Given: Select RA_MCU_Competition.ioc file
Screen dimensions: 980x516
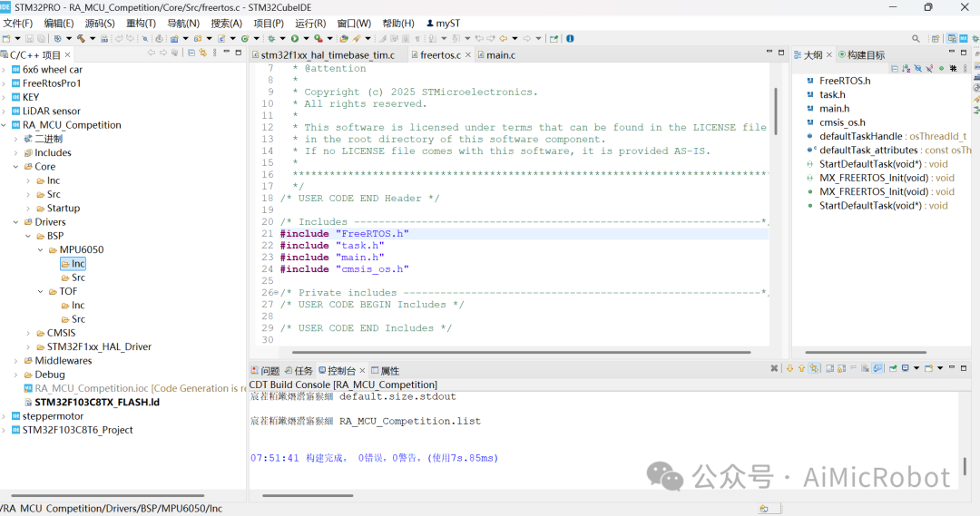Looking at the screenshot, I should pyautogui.click(x=92, y=388).
